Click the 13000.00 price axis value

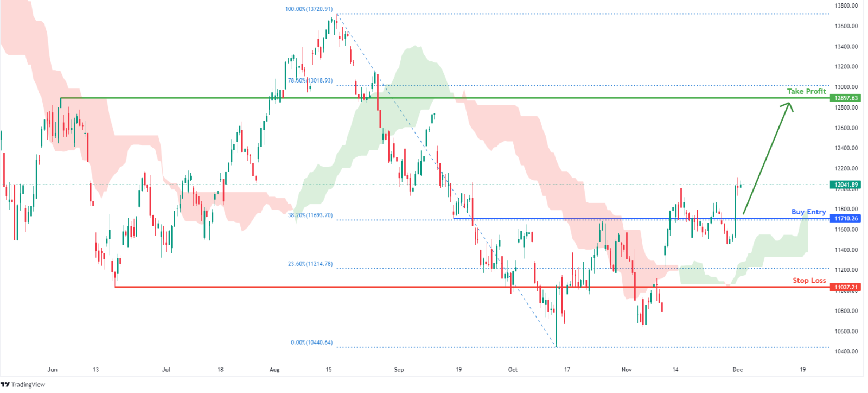coord(846,87)
